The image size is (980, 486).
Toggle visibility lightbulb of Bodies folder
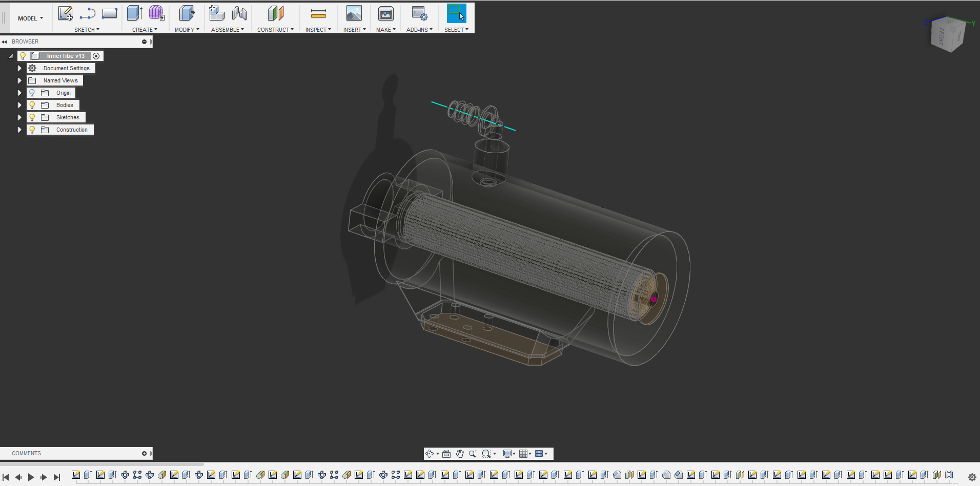pyautogui.click(x=32, y=105)
